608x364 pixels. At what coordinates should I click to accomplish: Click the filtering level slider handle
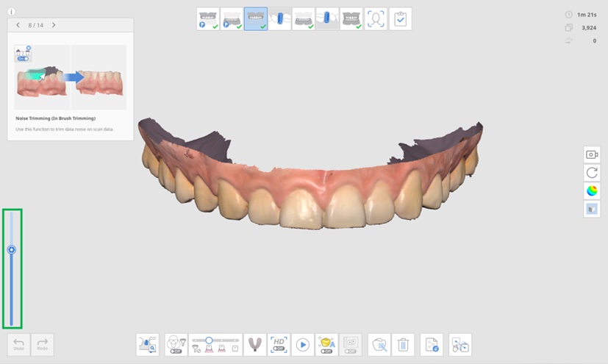click(x=210, y=340)
